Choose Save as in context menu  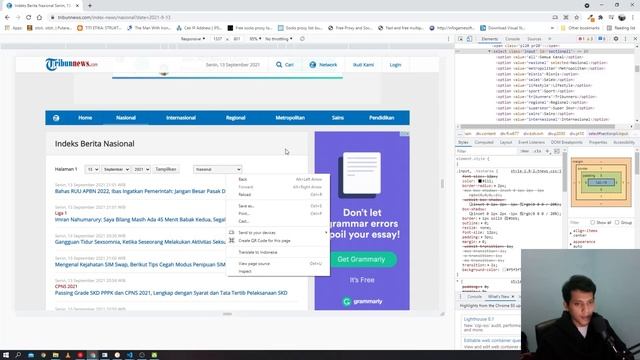[x=278, y=206]
